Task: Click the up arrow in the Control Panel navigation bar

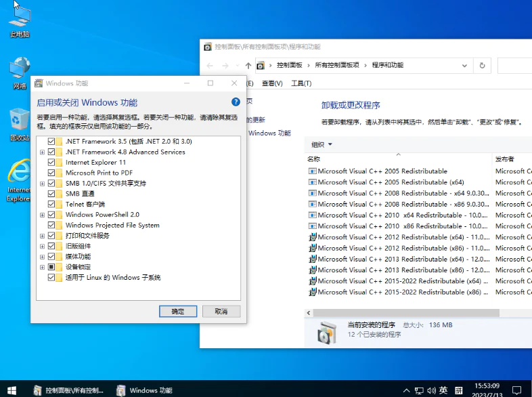Action: point(248,66)
